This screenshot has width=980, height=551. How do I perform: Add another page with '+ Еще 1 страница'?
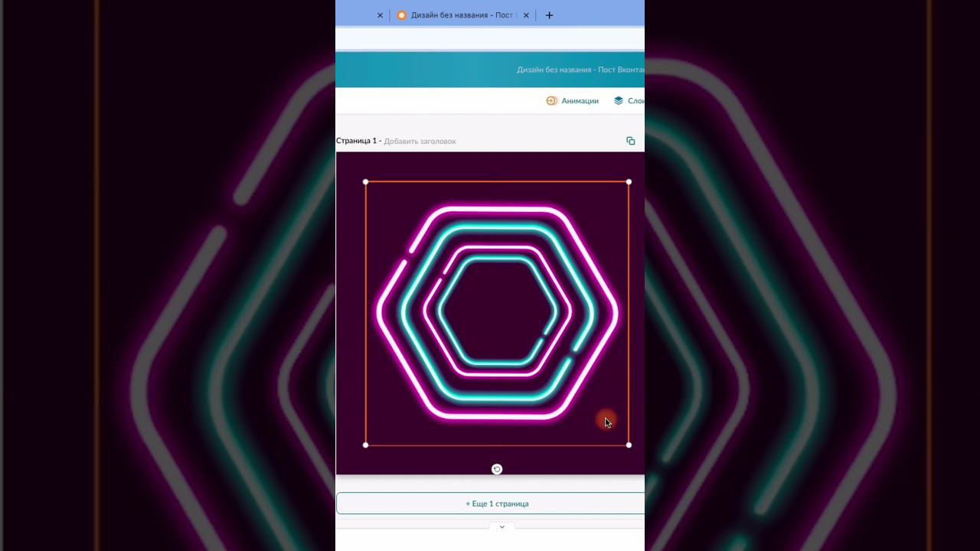490,504
